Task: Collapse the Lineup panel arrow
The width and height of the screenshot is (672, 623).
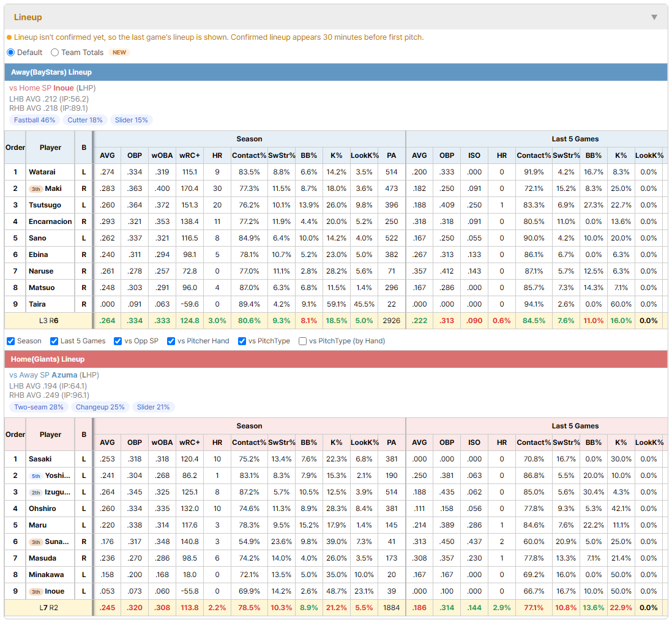Action: [x=654, y=17]
